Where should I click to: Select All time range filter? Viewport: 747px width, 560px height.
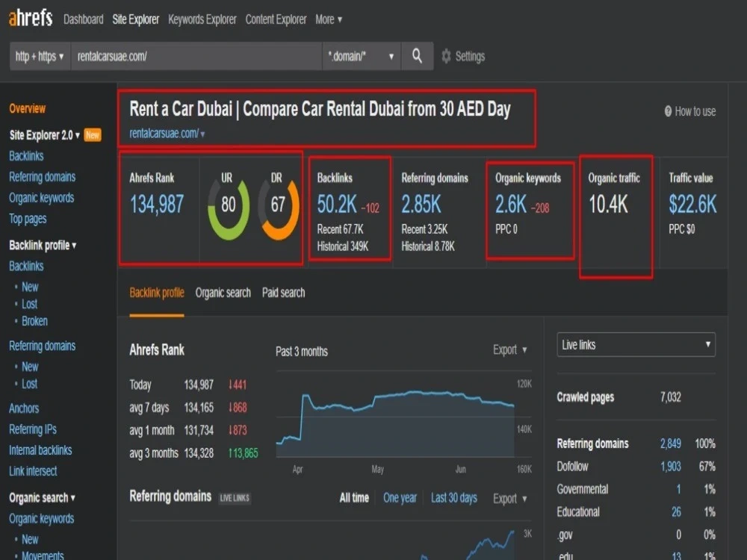click(x=354, y=498)
